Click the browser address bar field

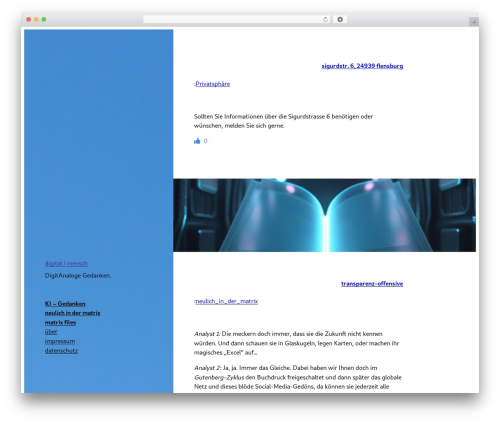pyautogui.click(x=237, y=19)
